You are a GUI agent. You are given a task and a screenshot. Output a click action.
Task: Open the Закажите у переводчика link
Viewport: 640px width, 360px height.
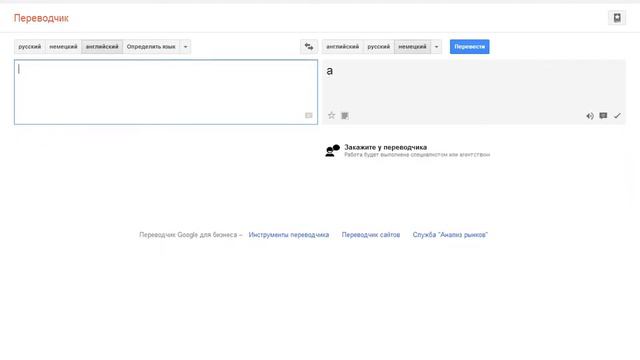(x=385, y=147)
